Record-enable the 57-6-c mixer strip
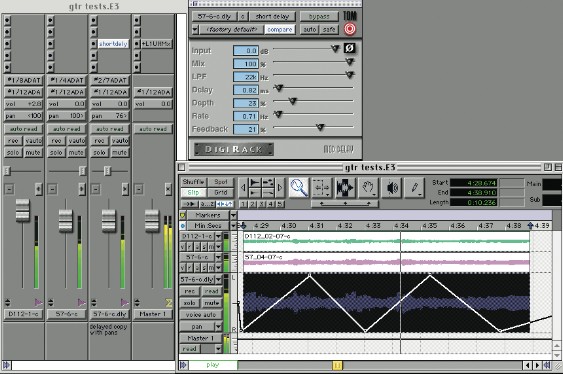The height and width of the screenshot is (374, 563). [x=56, y=141]
